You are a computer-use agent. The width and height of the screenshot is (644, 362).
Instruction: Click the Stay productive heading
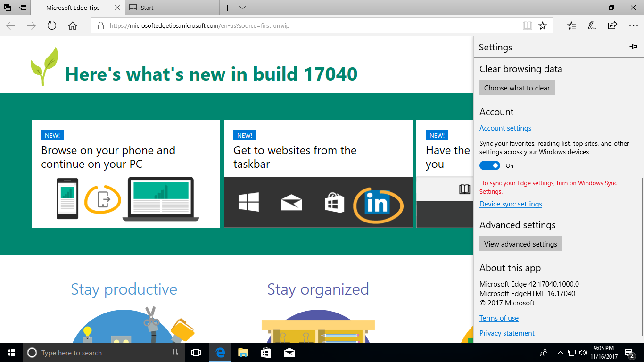click(x=124, y=289)
